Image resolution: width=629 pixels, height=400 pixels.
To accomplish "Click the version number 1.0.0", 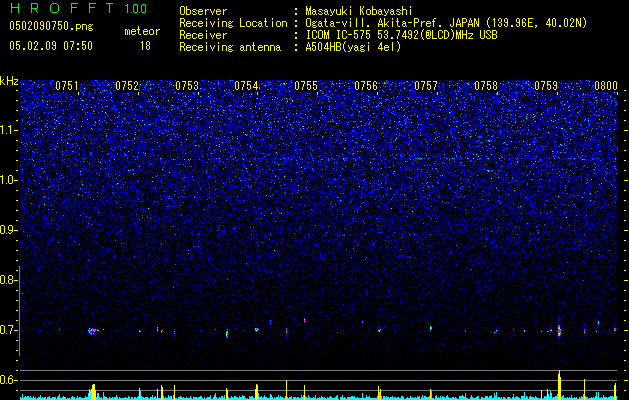I will click(x=136, y=9).
